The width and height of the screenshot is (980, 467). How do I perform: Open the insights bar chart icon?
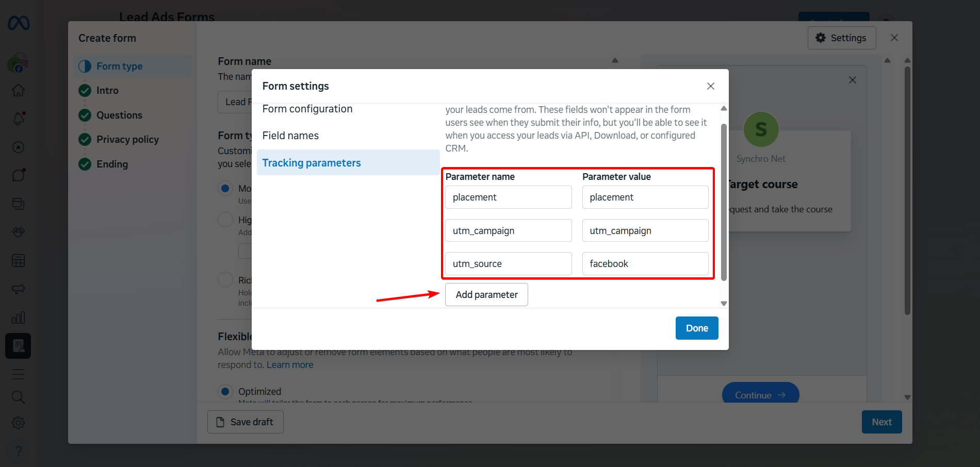(x=19, y=318)
